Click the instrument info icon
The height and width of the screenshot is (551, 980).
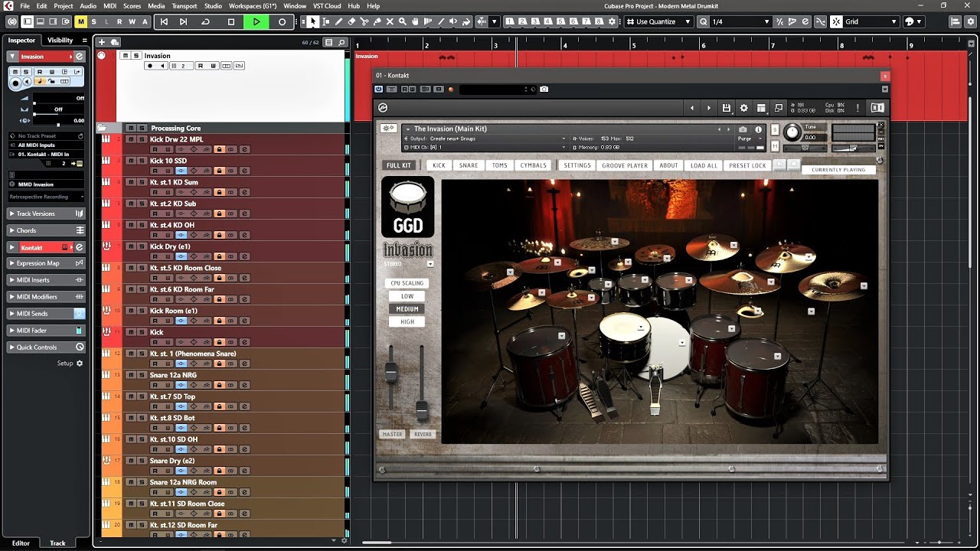[759, 129]
